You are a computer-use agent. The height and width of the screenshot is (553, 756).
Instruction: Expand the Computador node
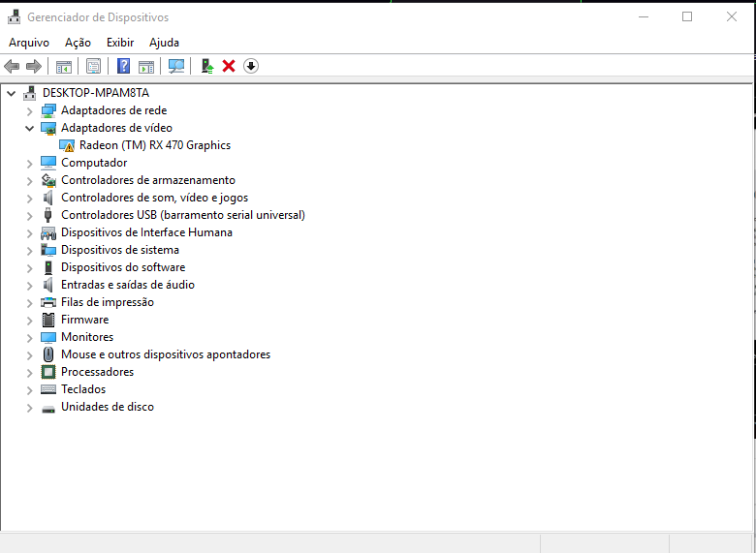(29, 164)
